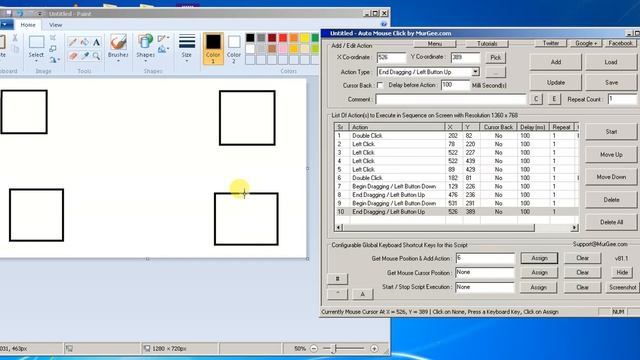Open the Action Type dropdown

pos(476,72)
